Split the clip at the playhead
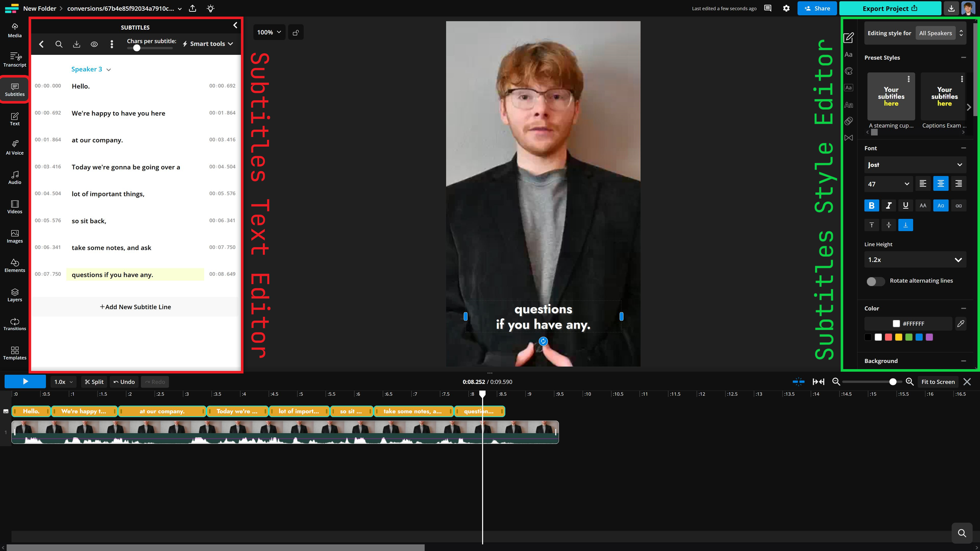980x551 pixels. coord(94,382)
